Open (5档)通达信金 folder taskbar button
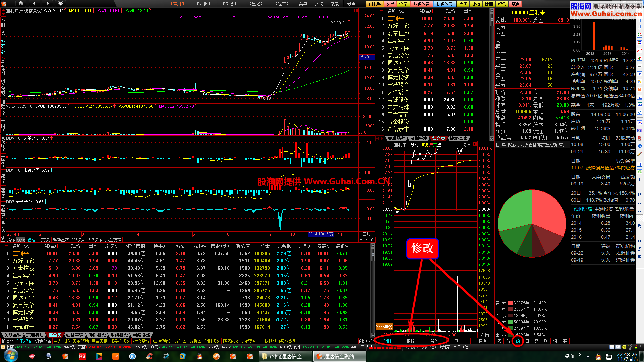Screen dimensions: 644x362 pos(285,356)
